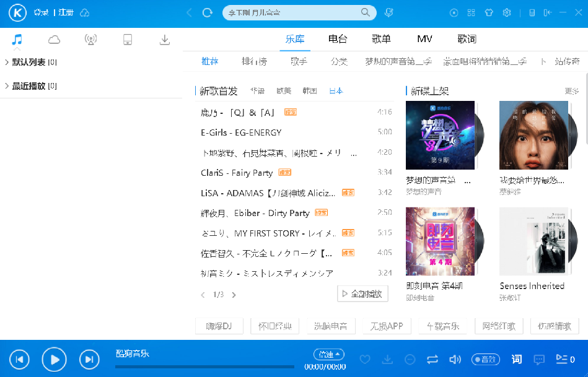This screenshot has height=377, width=588.
Task: Filter new songs by 欧美
Action: 284,90
